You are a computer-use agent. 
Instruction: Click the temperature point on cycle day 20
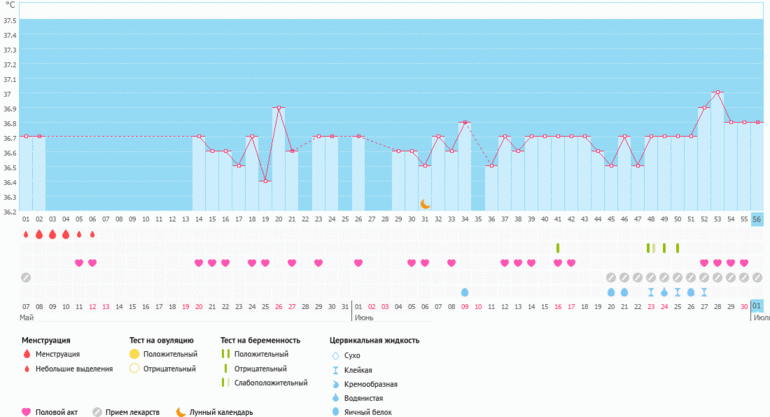point(278,107)
